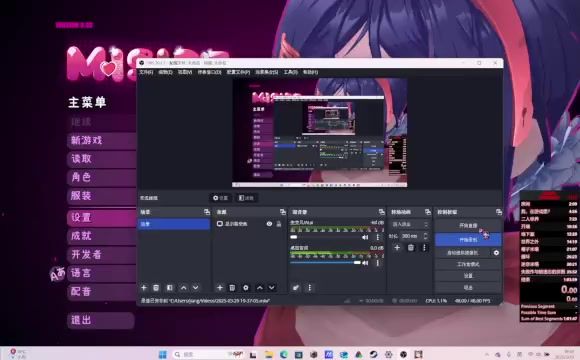Remove selected scene with Scenes trash icon
This screenshot has height=360, width=580.
pyautogui.click(x=156, y=287)
